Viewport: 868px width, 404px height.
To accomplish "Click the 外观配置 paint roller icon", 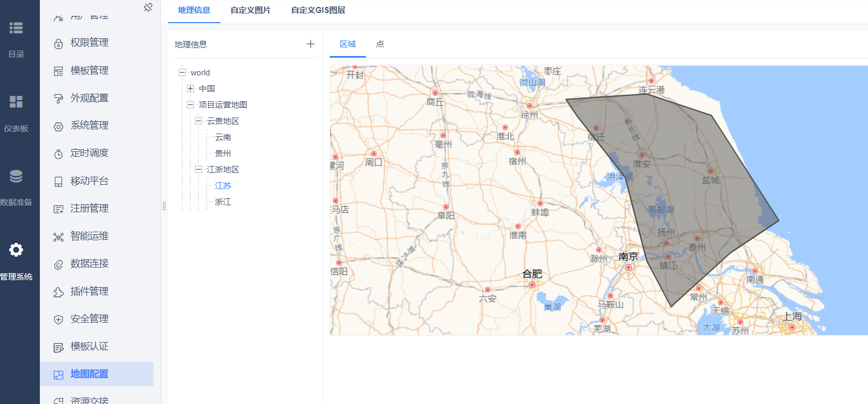I will 58,99.
